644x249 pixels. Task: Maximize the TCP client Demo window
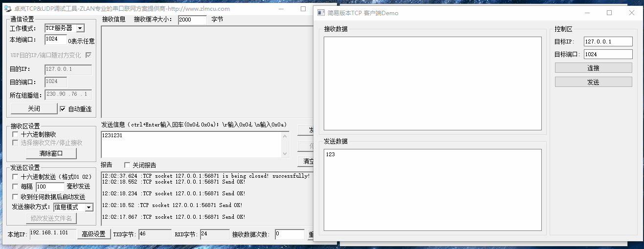pos(609,13)
